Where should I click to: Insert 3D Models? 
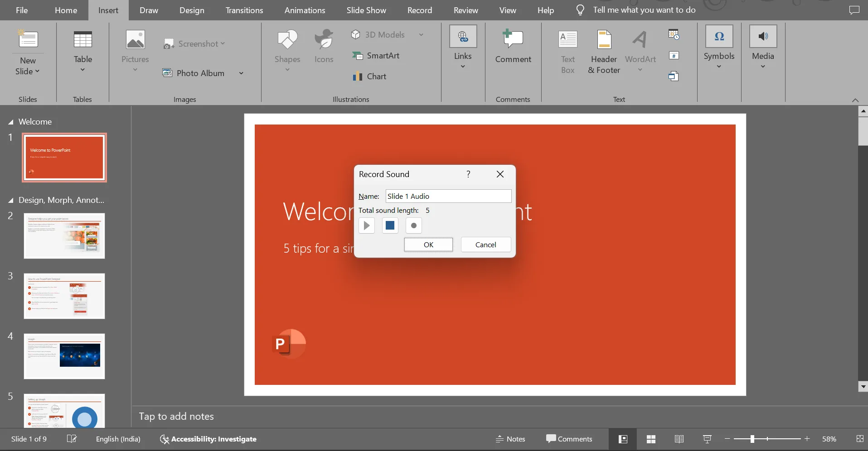coord(378,34)
